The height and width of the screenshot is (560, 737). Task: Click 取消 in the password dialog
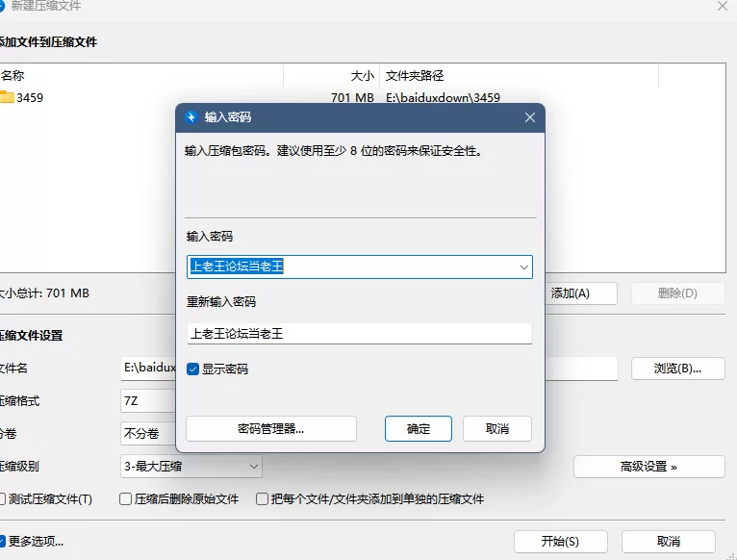pos(497,429)
